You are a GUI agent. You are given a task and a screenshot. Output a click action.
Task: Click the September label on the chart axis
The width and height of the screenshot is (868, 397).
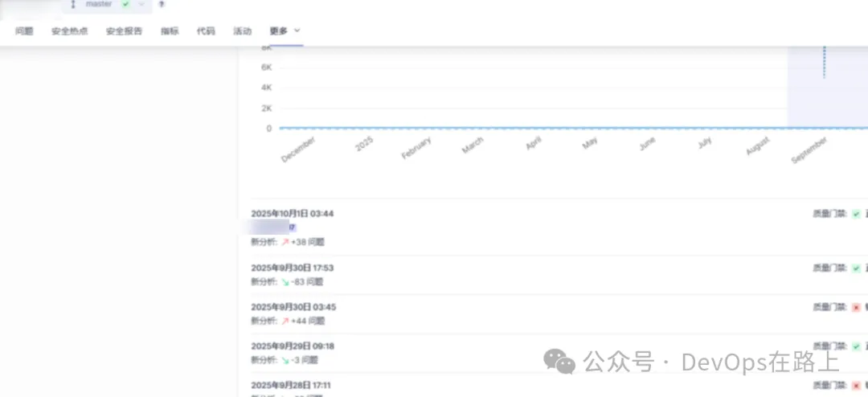click(x=809, y=150)
